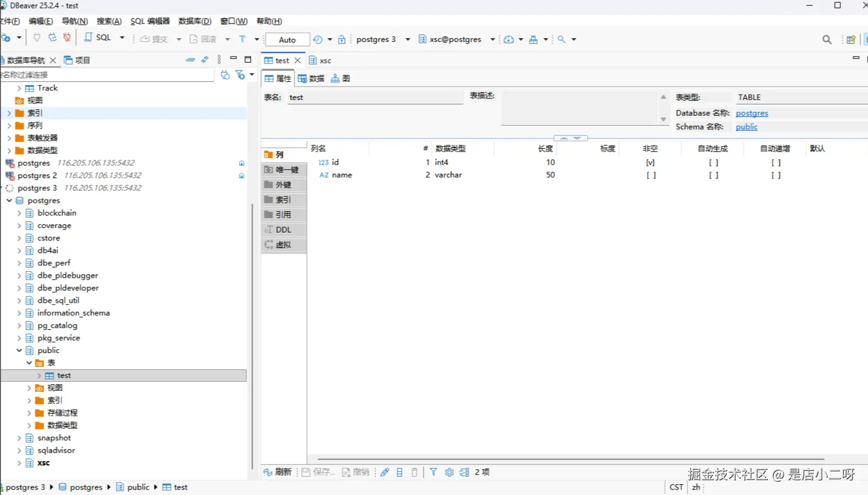This screenshot has height=495, width=868.
Task: Click the transaction mode icon in the toolbar
Action: tap(243, 39)
